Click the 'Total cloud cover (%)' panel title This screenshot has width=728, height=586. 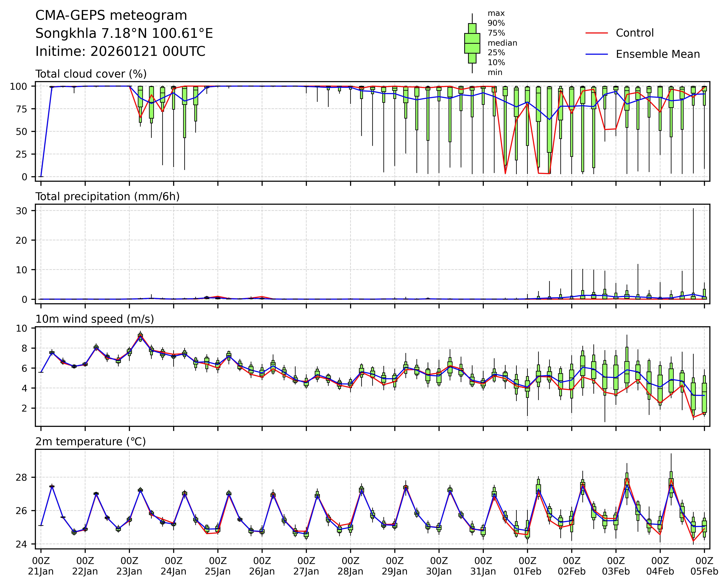pyautogui.click(x=91, y=74)
